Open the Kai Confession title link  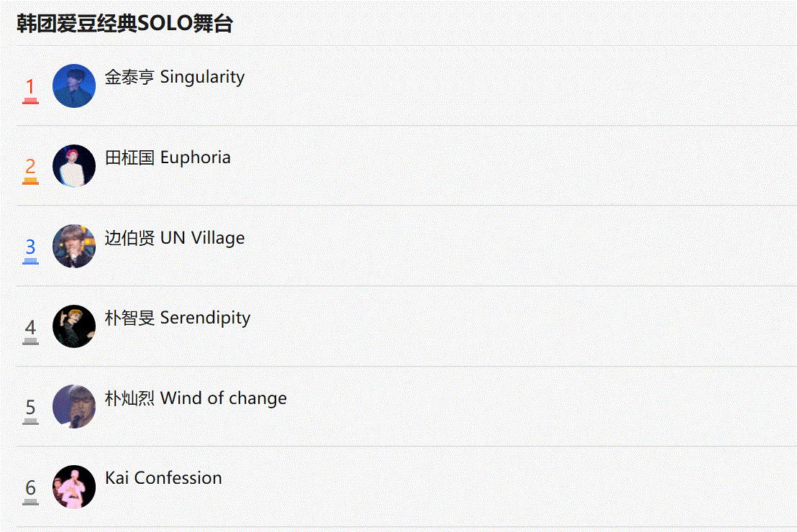click(163, 478)
